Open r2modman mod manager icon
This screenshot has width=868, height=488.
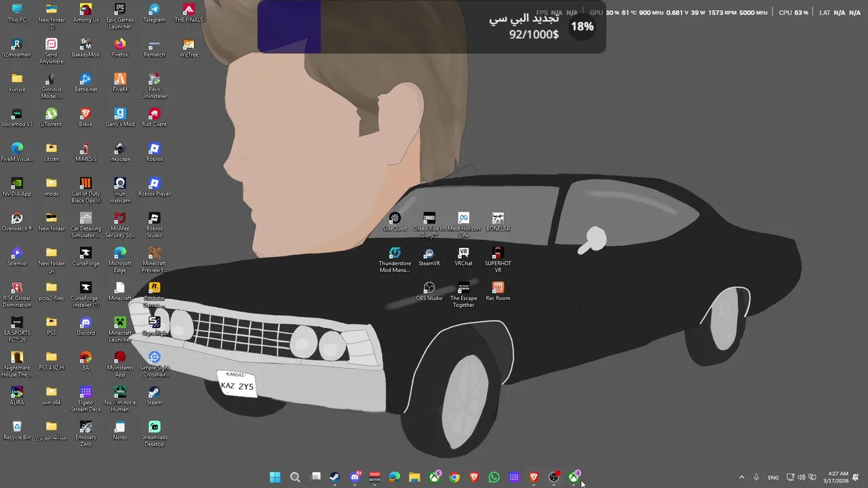pos(17,47)
